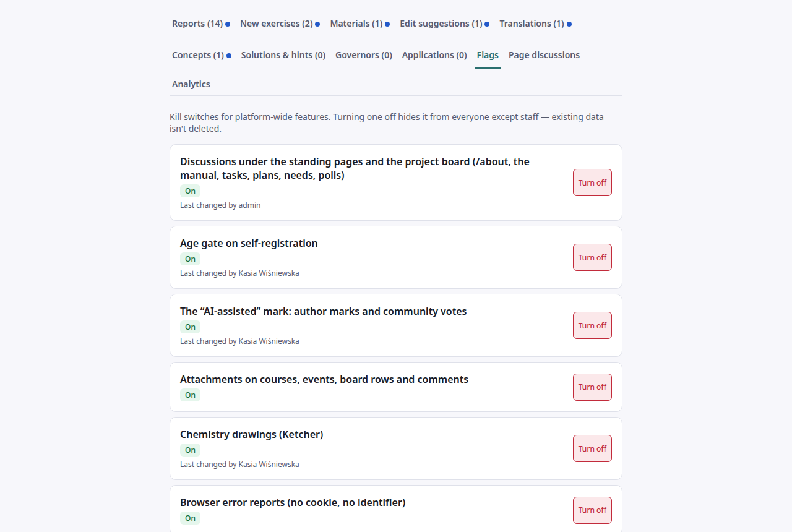
Task: Switch to New exercises (2) tab
Action: (280, 24)
